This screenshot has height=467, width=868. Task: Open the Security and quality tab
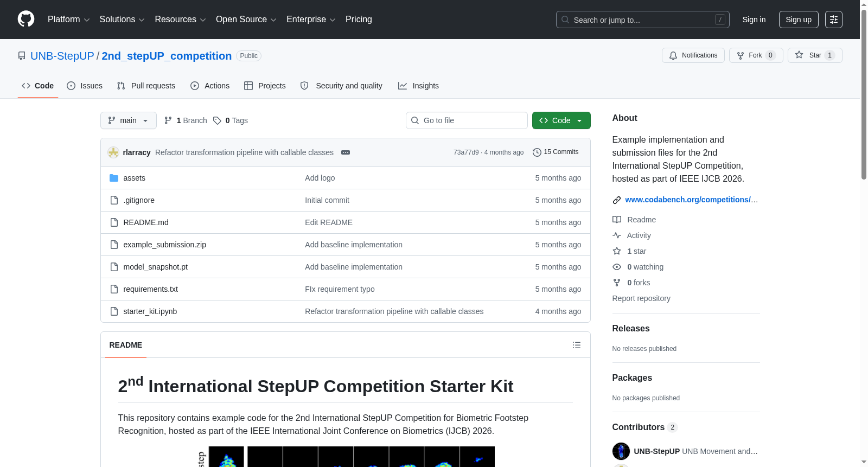coord(341,86)
